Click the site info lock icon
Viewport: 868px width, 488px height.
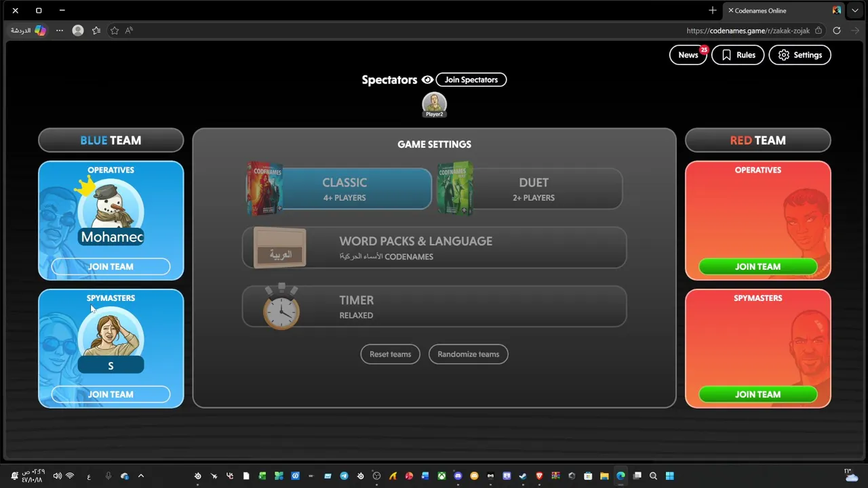(x=818, y=30)
